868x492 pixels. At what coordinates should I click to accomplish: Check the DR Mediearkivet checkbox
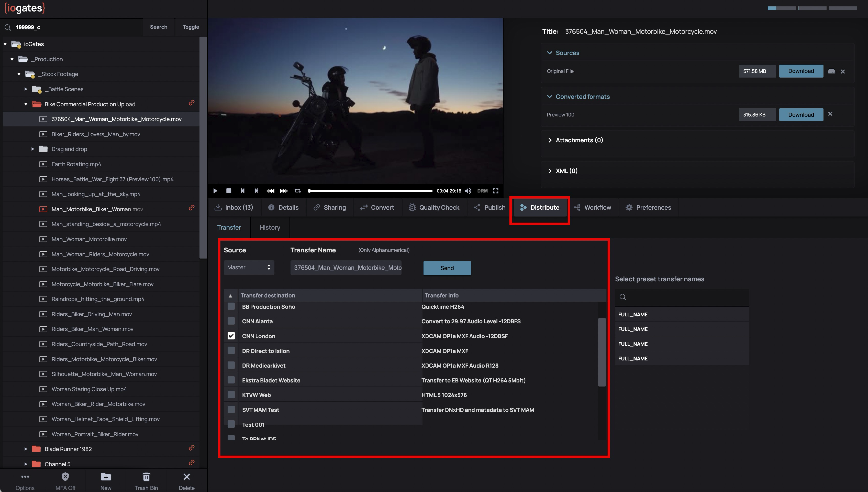click(231, 365)
